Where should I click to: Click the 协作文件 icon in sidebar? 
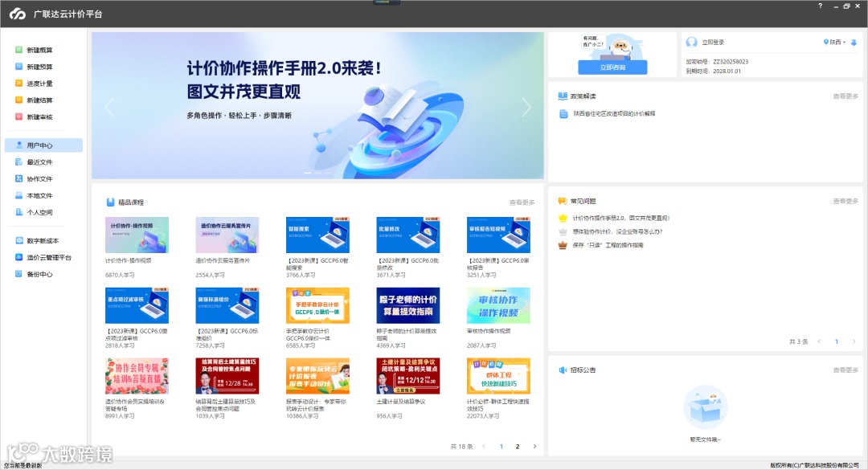pyautogui.click(x=18, y=179)
